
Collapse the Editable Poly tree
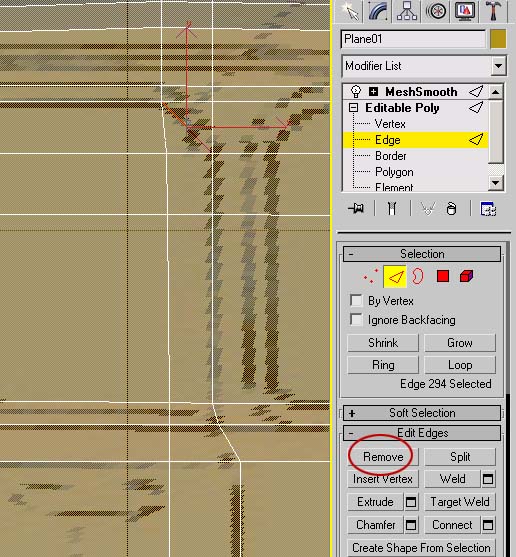pos(354,108)
